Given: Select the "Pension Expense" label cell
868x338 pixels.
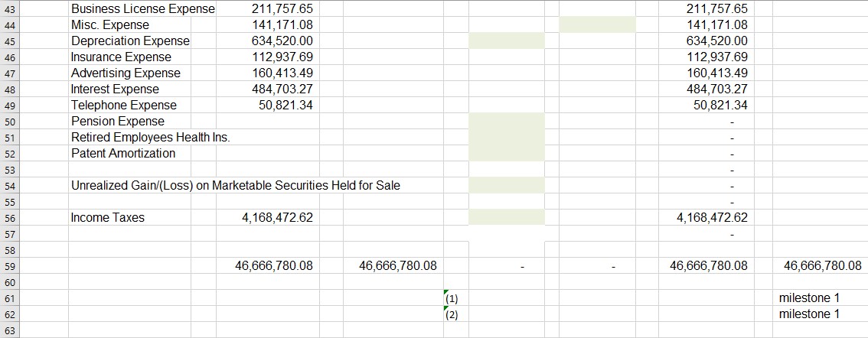Looking at the screenshot, I should (130, 121).
